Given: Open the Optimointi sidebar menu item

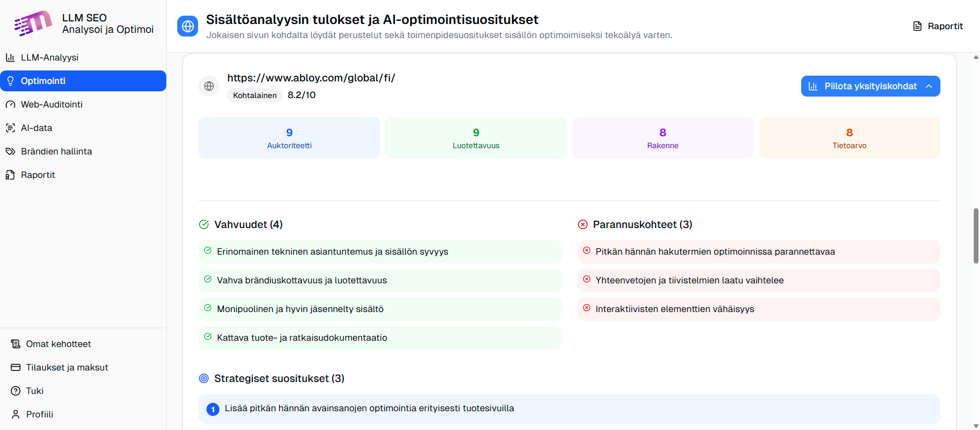Looking at the screenshot, I should 83,81.
